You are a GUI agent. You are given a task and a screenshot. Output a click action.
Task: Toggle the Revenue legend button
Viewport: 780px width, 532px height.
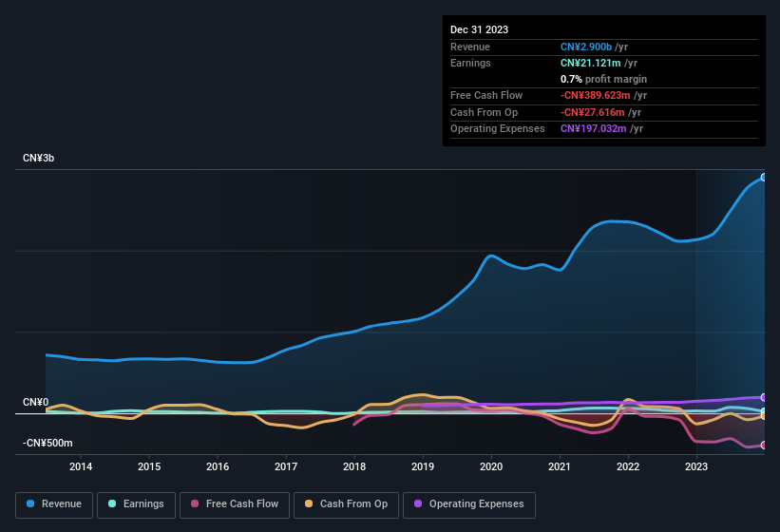pyautogui.click(x=54, y=504)
